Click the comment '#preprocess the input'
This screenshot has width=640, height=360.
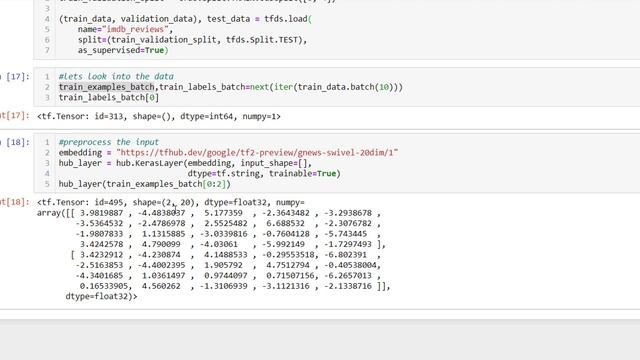(x=109, y=142)
